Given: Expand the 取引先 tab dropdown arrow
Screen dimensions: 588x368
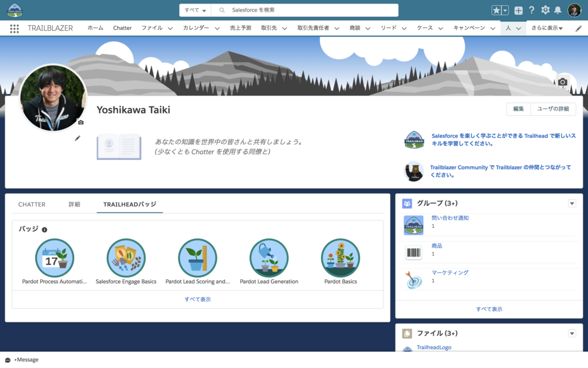Looking at the screenshot, I should tap(285, 29).
